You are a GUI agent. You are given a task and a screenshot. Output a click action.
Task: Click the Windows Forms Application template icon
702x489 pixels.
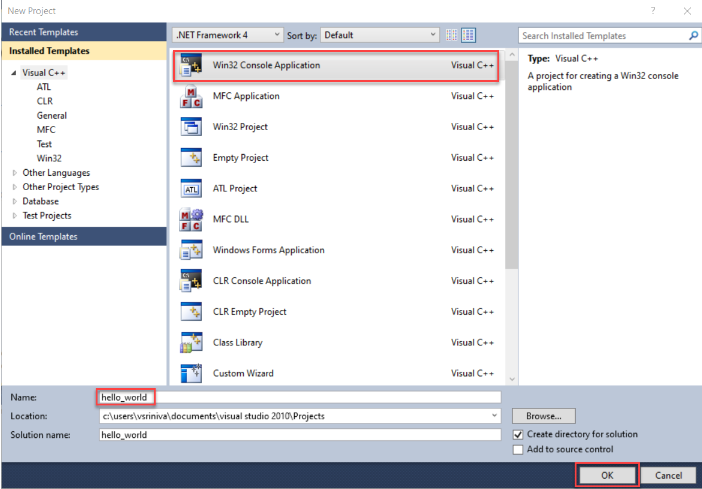[x=191, y=250]
